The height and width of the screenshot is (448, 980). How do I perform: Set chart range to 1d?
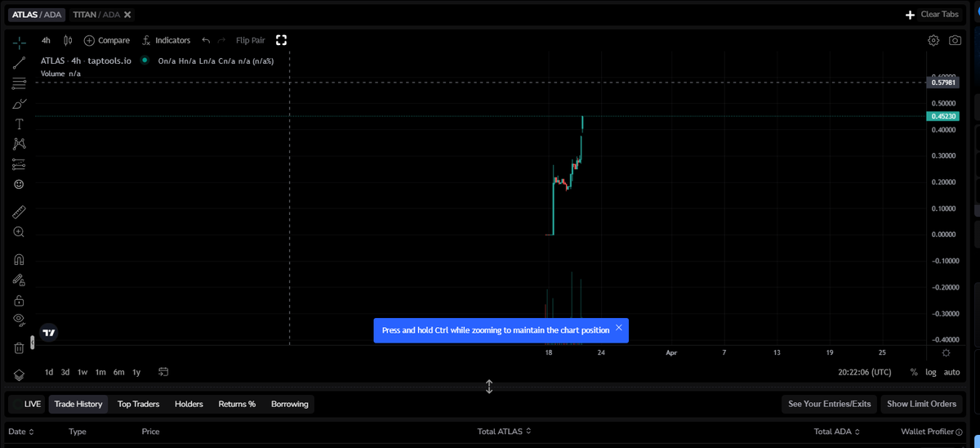tap(49, 372)
